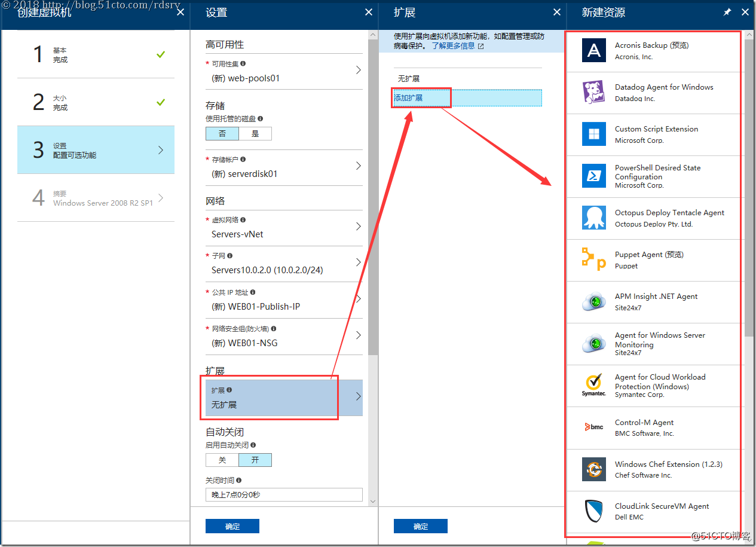Click info icon next to 可用性集
The image size is (756, 547).
click(243, 63)
